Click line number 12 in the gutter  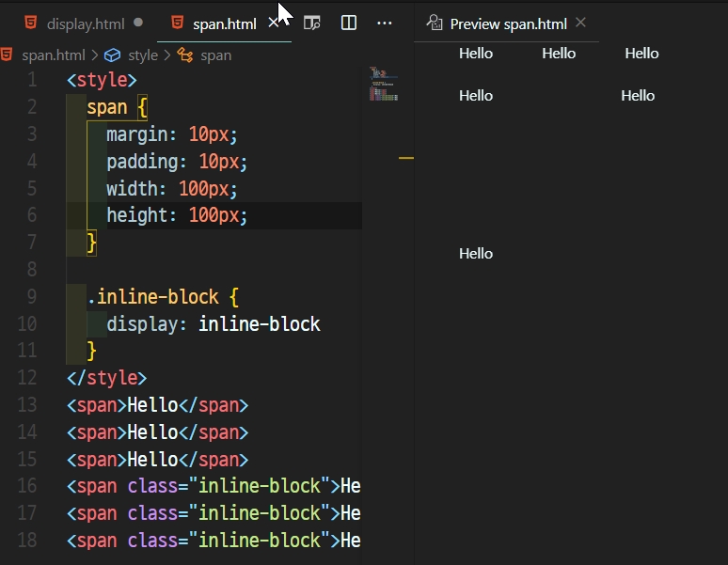27,378
